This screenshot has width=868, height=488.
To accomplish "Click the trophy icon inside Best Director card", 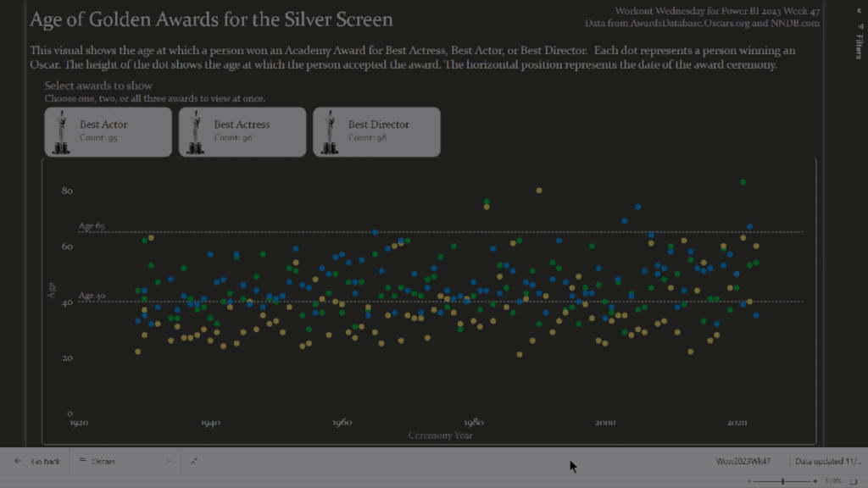I will click(328, 131).
